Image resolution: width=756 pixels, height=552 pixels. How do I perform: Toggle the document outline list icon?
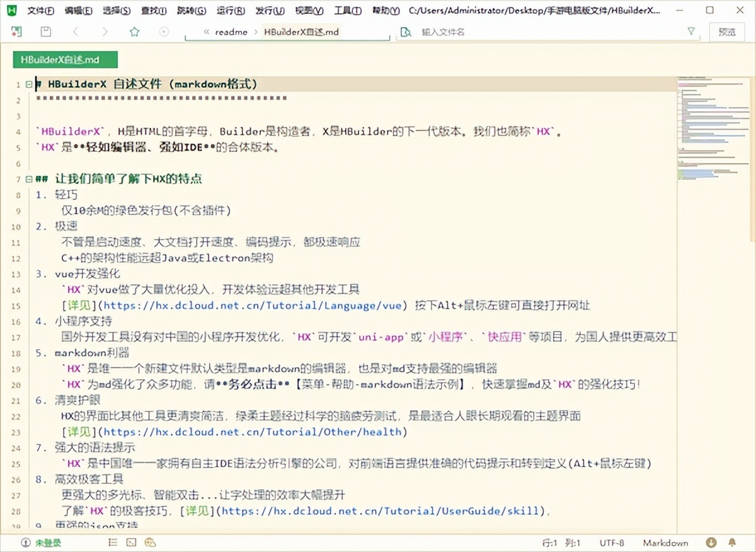[x=113, y=543]
